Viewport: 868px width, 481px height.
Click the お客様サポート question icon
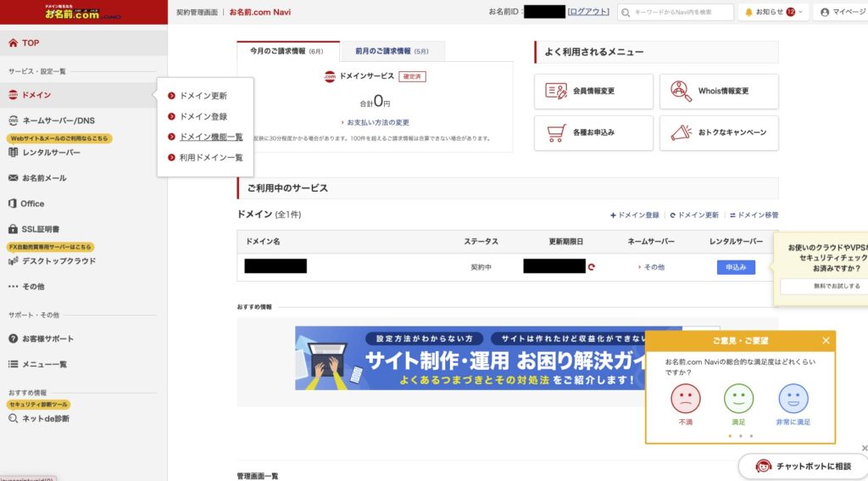(14, 338)
